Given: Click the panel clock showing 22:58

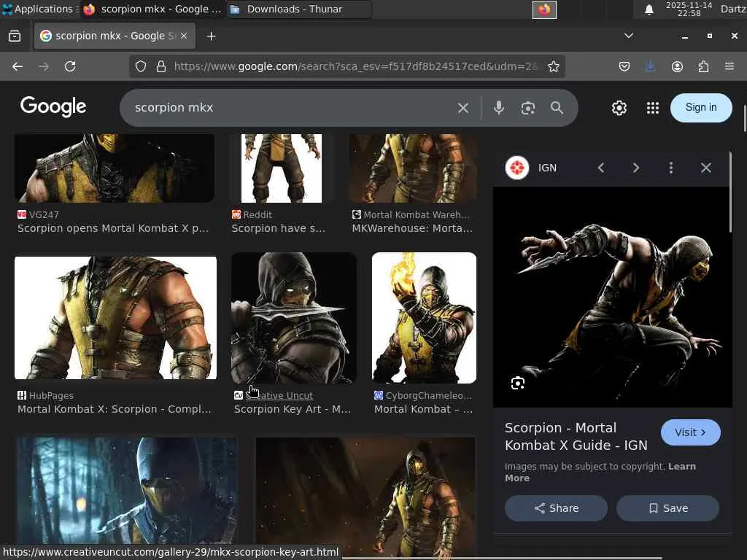Looking at the screenshot, I should click(689, 9).
